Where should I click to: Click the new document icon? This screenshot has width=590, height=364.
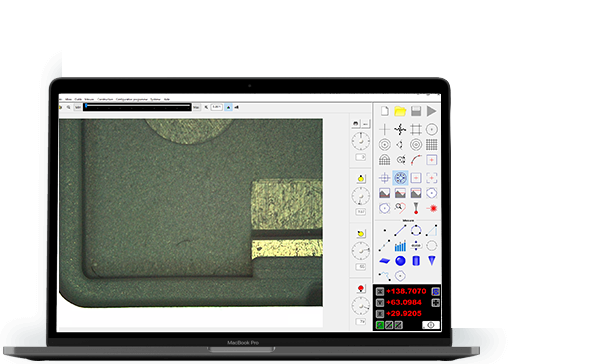[x=385, y=111]
